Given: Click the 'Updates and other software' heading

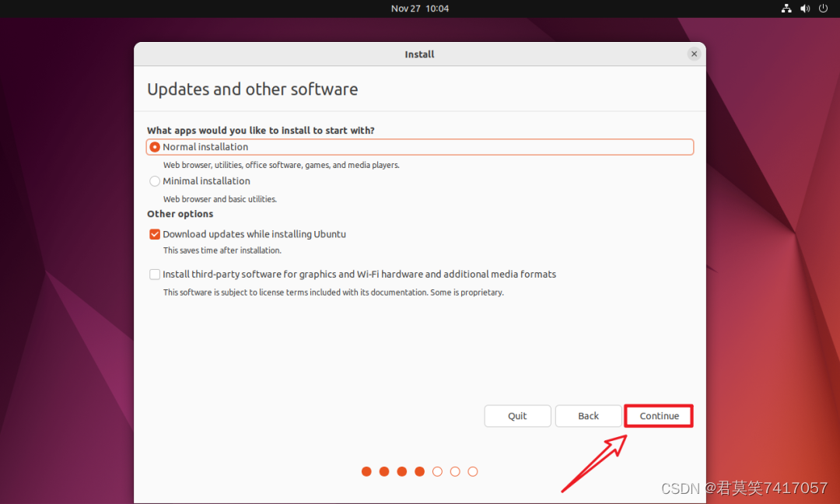Looking at the screenshot, I should (252, 89).
